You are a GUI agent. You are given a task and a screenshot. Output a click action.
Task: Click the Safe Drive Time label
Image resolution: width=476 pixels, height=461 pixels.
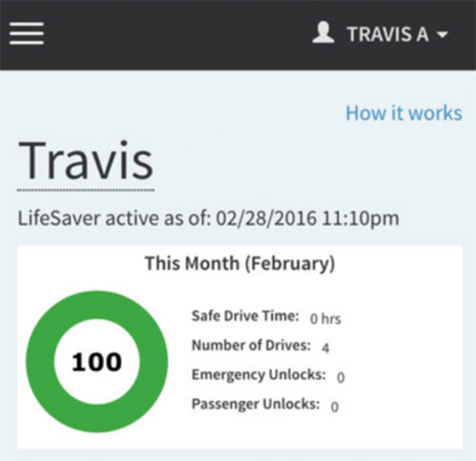(246, 316)
